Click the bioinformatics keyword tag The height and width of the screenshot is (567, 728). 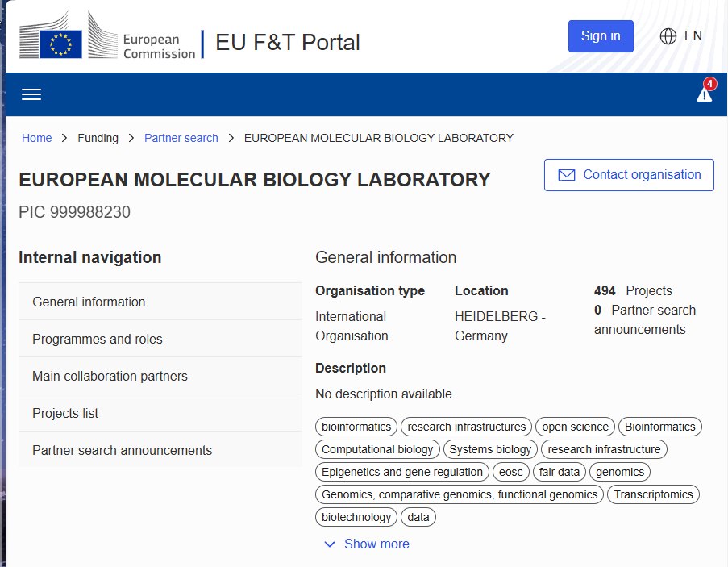356,427
